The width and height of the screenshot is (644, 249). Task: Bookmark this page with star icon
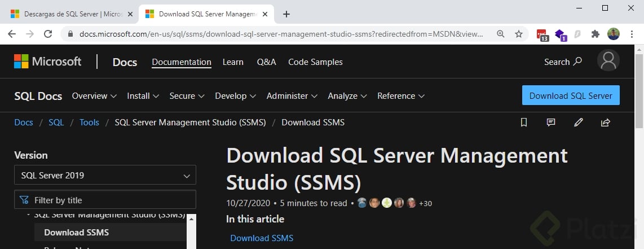coord(519,34)
